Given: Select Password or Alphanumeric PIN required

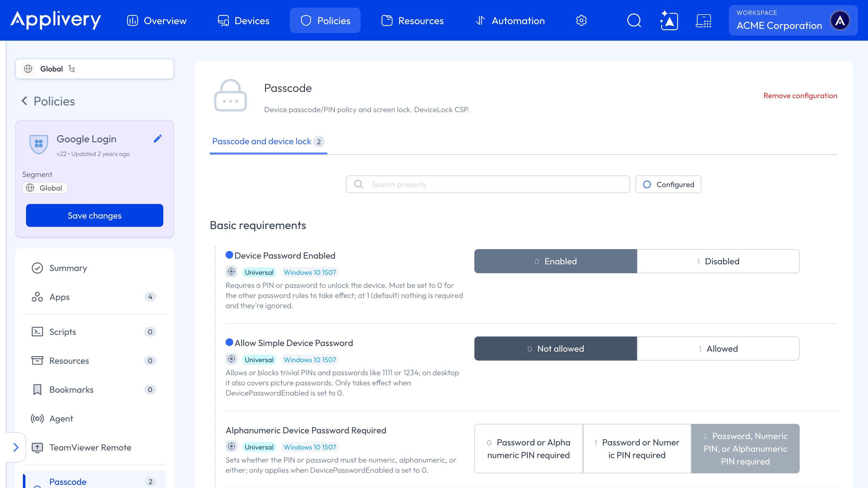Looking at the screenshot, I should coord(528,449).
